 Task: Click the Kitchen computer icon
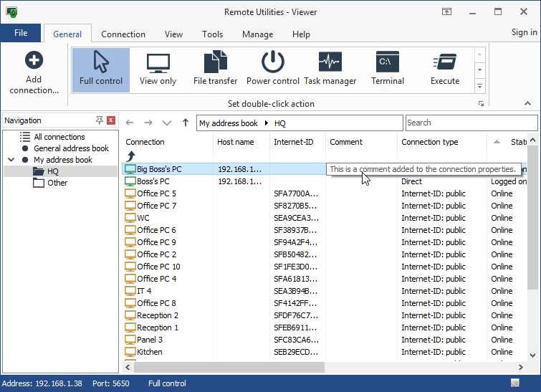point(130,352)
